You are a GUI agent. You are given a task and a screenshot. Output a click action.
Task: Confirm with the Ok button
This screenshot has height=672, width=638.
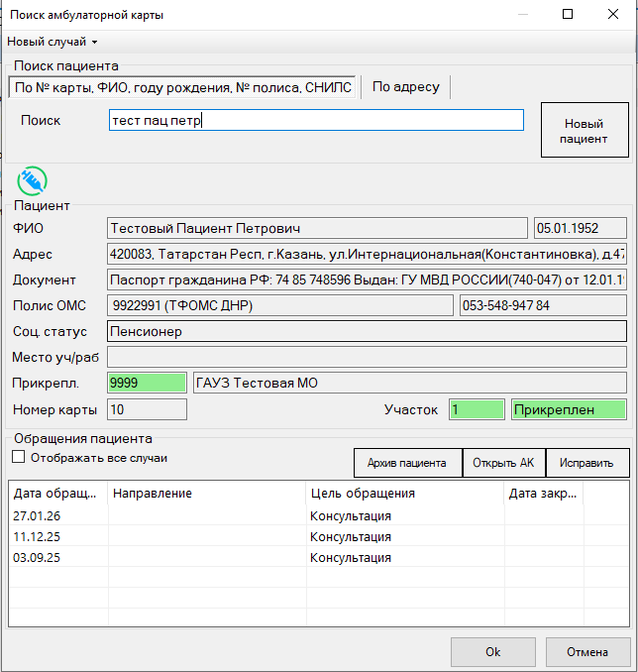493,652
